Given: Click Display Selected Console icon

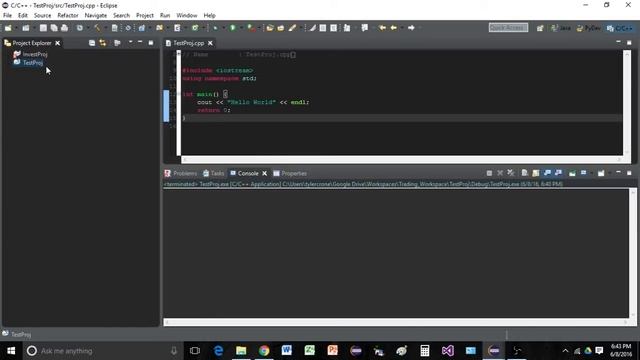Looking at the screenshot, I should pyautogui.click(x=583, y=173).
